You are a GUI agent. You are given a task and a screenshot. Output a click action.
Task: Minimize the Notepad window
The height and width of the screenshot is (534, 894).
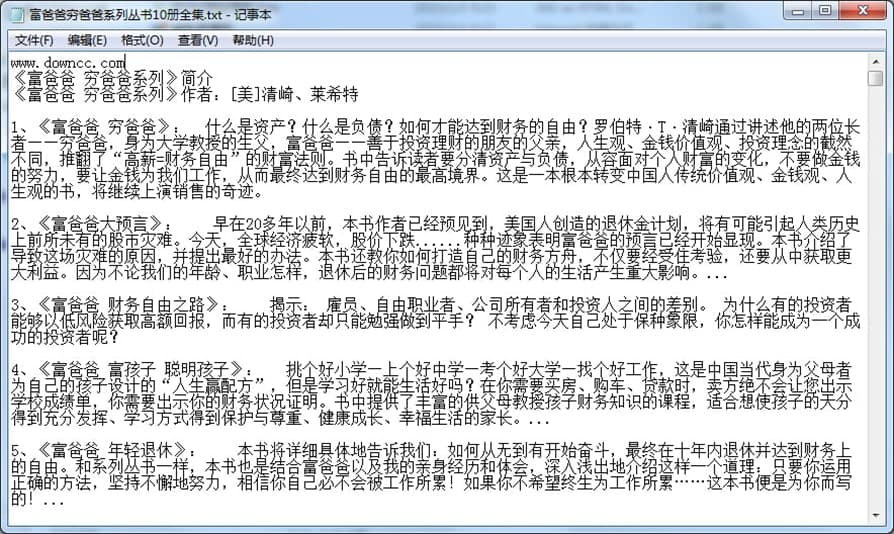[x=798, y=11]
